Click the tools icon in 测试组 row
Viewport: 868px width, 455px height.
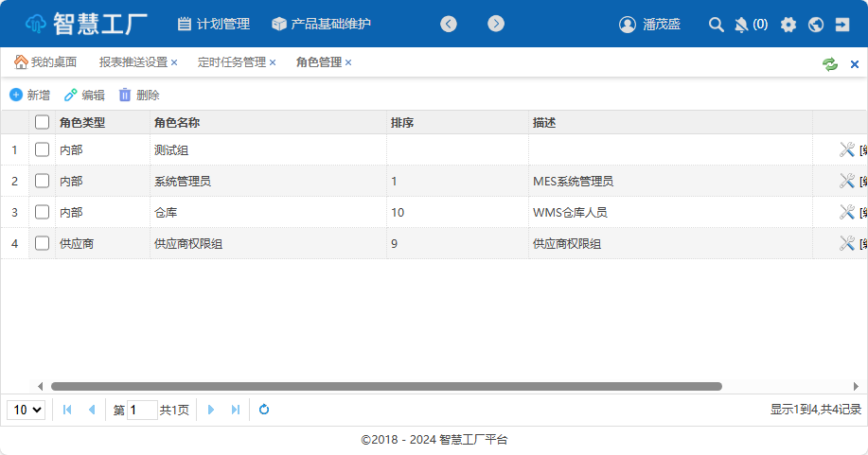coord(847,149)
